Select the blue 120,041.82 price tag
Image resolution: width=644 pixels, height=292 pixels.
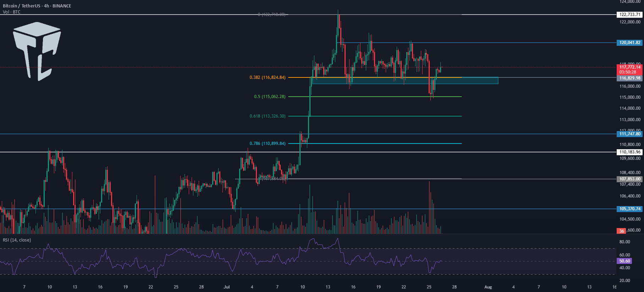[x=629, y=43]
